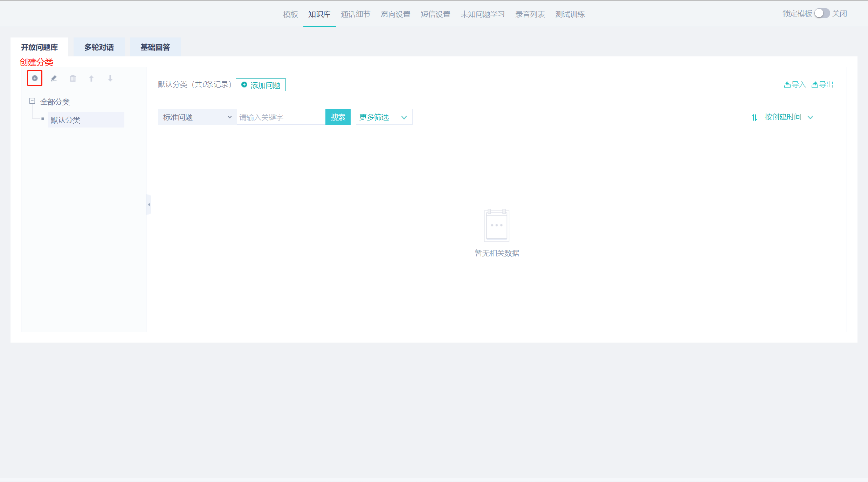This screenshot has width=868, height=482.
Task: Open the 按创建时间 sort dropdown
Action: (788, 117)
